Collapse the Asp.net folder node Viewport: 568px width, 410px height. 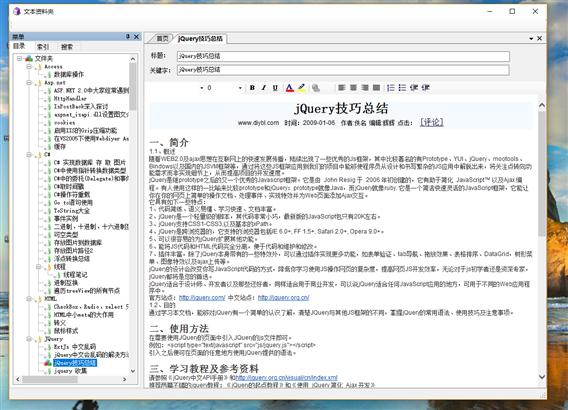29,83
